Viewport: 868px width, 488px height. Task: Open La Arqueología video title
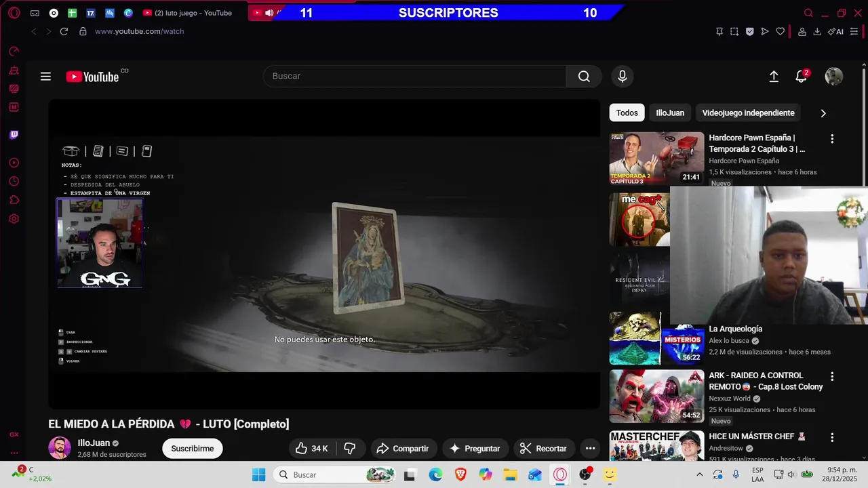[736, 329]
